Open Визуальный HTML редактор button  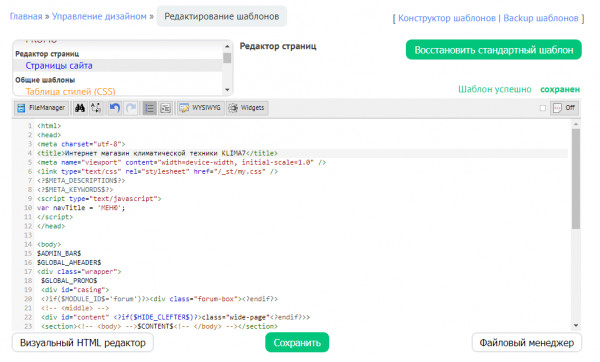(x=83, y=342)
